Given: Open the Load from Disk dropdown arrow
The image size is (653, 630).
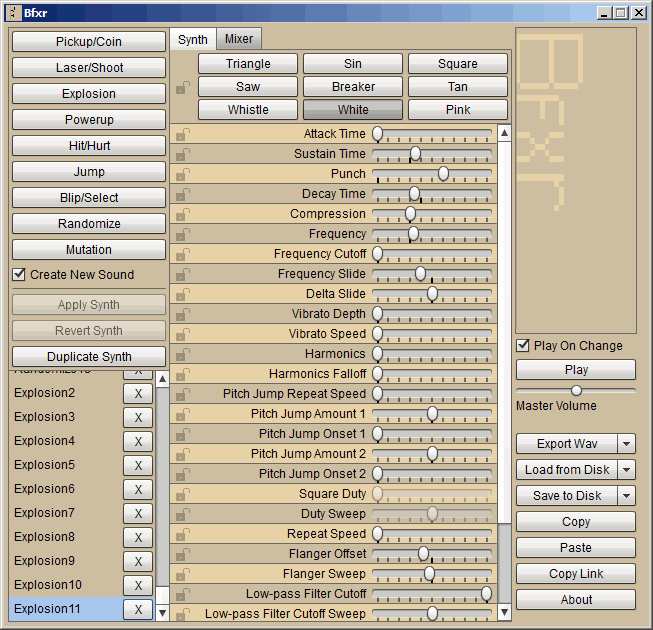Looking at the screenshot, I should click(626, 470).
